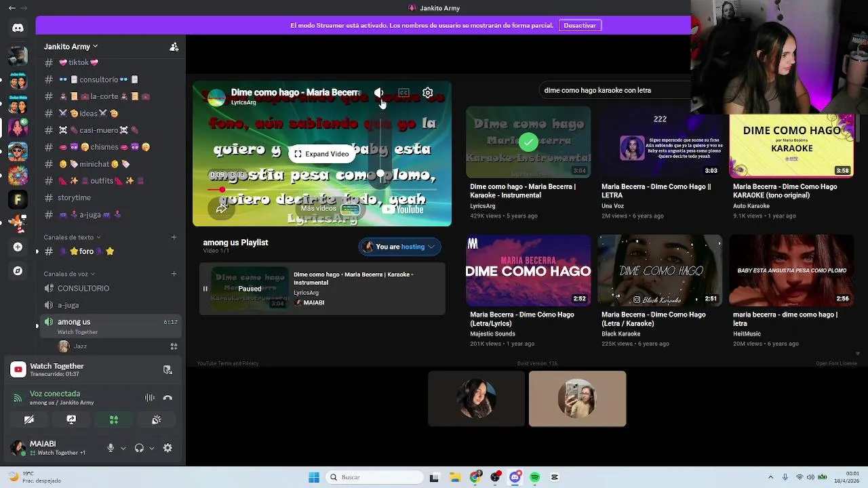Open Discord direct messages home icon
Viewport: 868px width, 488px height.
click(18, 28)
